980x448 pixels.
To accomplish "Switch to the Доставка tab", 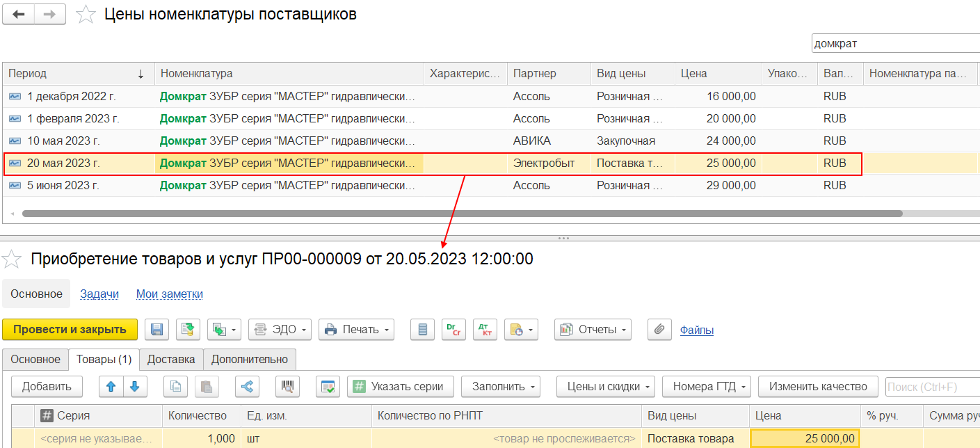I will 171,360.
